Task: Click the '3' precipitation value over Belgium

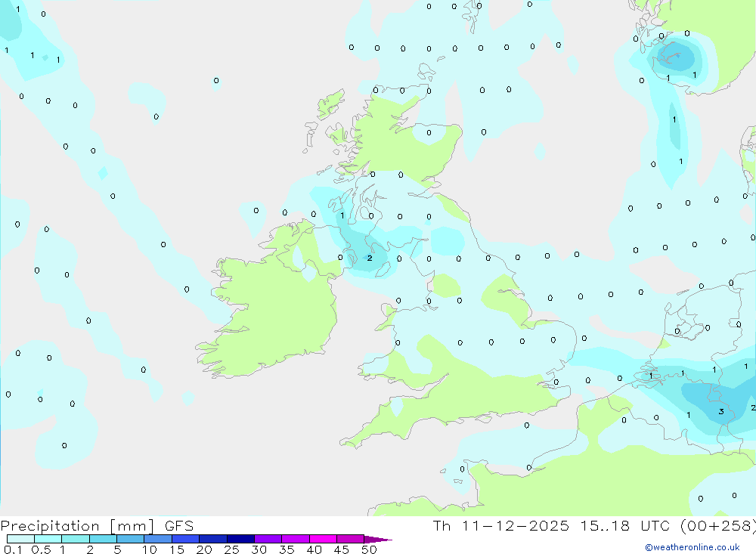Action: point(720,411)
